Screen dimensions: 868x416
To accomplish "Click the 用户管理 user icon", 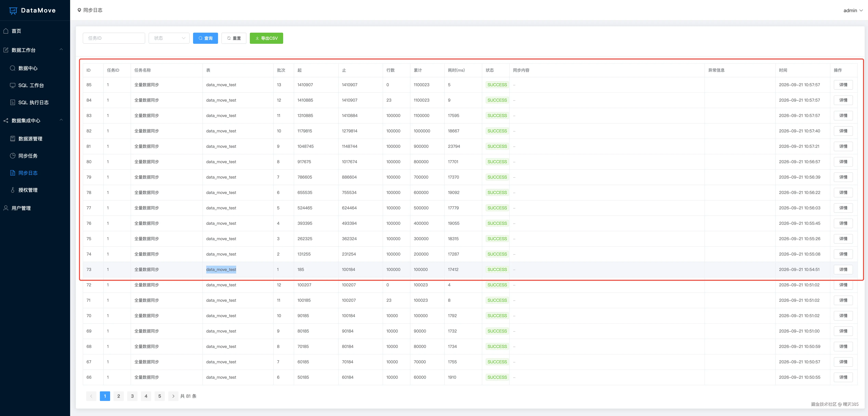I will click(6, 208).
